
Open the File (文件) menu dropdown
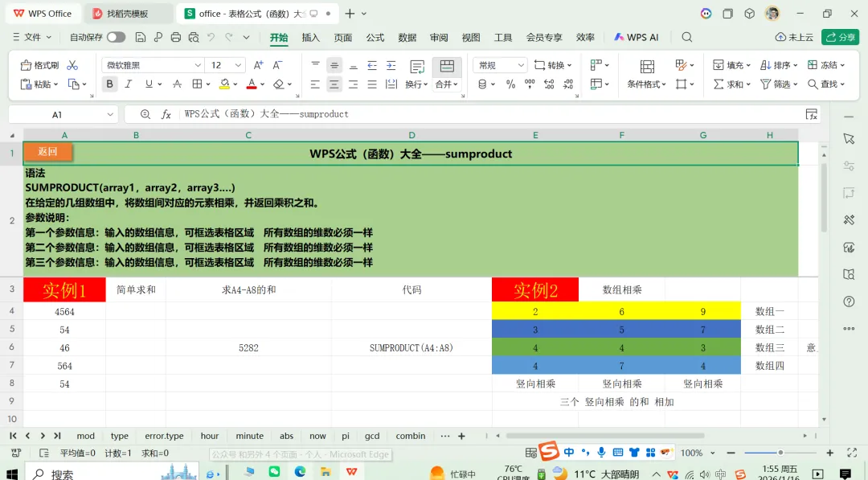31,37
